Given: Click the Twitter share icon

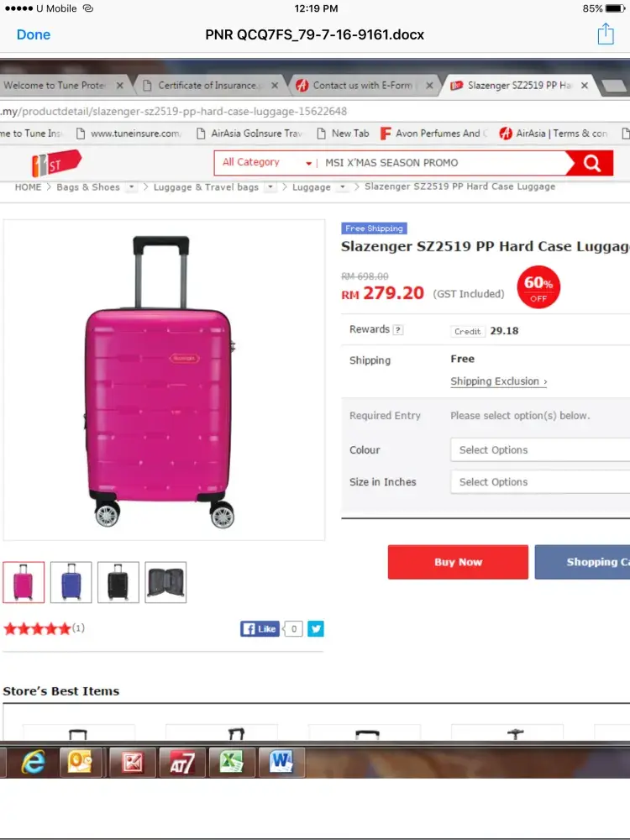Looking at the screenshot, I should [315, 628].
